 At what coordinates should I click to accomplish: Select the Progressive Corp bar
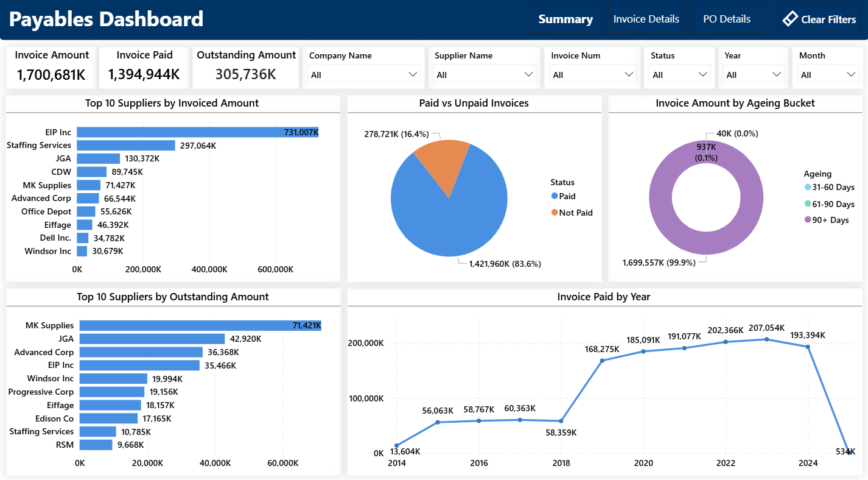pos(112,392)
